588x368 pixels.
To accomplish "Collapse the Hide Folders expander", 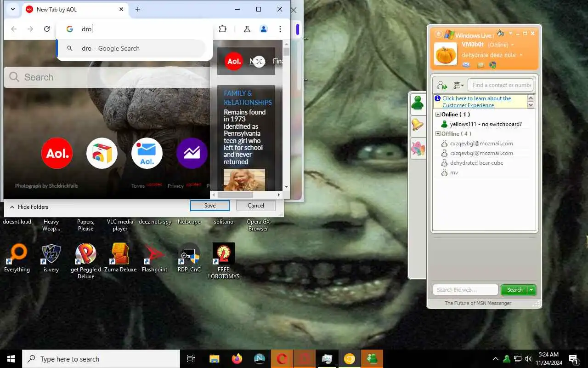I will point(29,207).
